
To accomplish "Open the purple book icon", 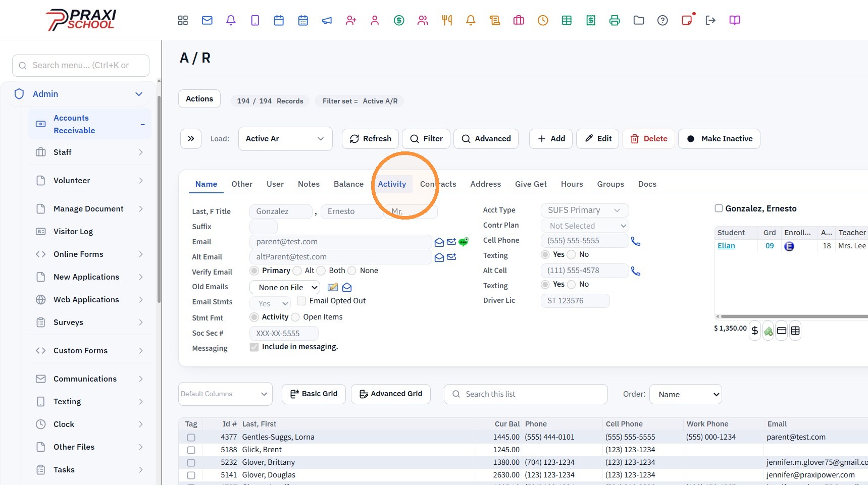I will pyautogui.click(x=735, y=20).
